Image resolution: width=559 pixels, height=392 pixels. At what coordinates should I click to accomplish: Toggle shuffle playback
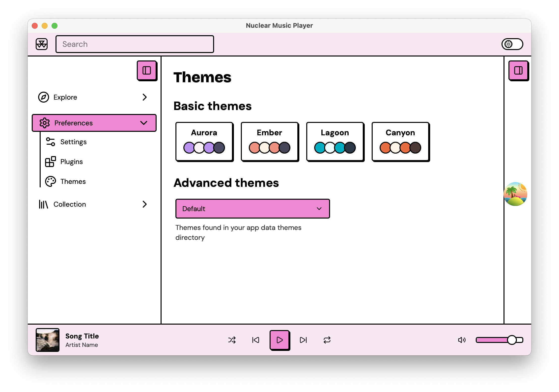tap(232, 340)
